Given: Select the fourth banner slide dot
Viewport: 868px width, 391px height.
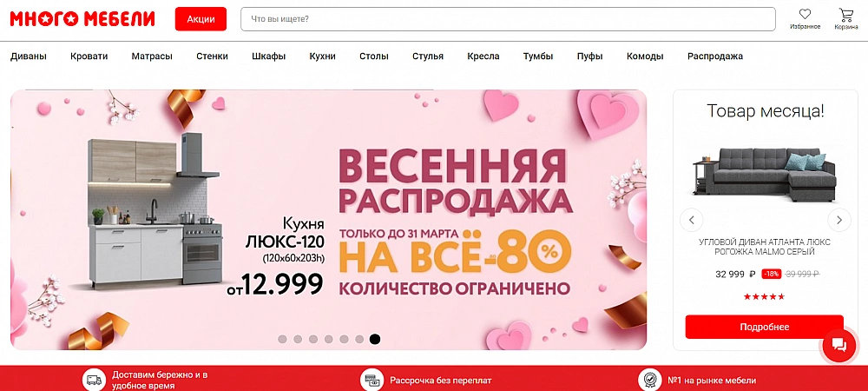Looking at the screenshot, I should (329, 339).
